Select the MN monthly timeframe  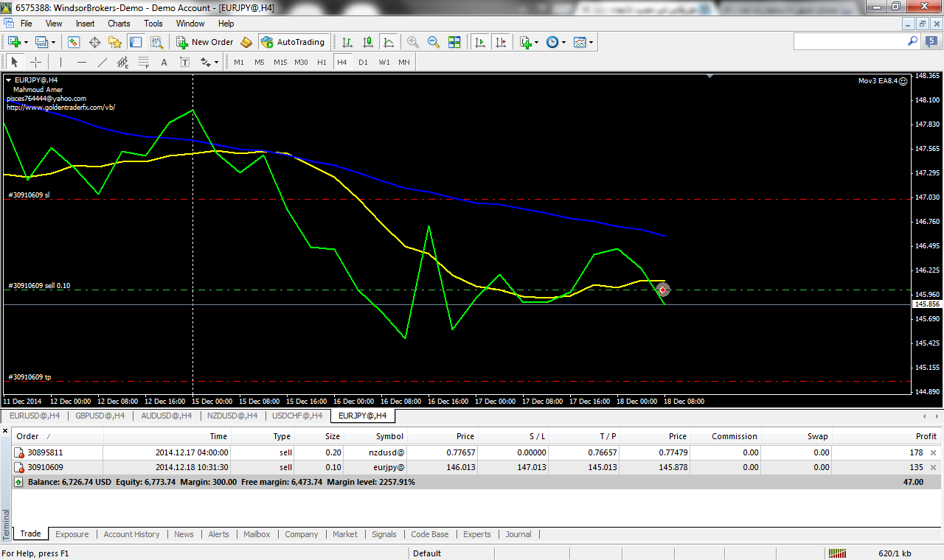point(404,62)
